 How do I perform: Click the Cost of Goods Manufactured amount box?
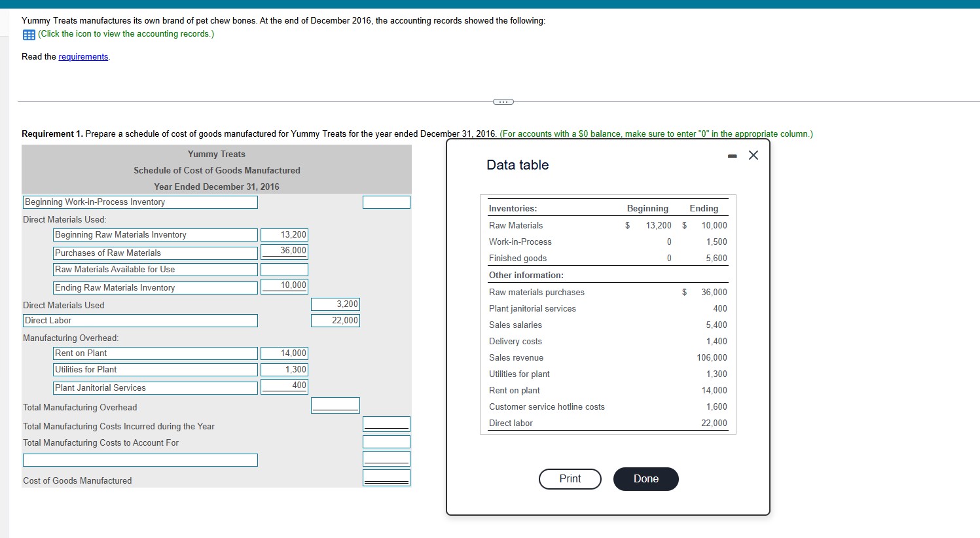(x=387, y=478)
